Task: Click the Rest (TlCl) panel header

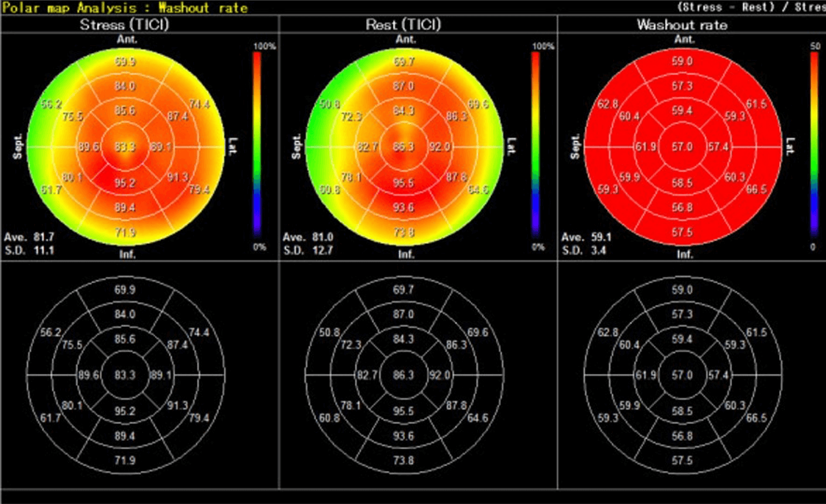Action: pyautogui.click(x=403, y=25)
